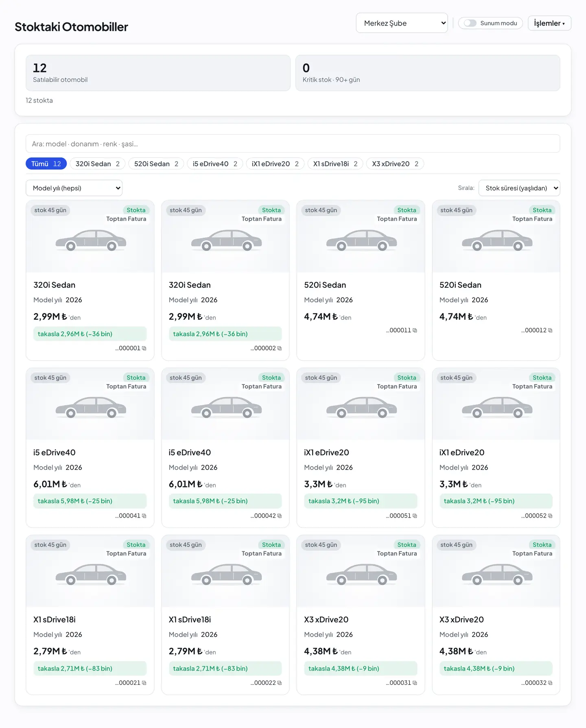Screen dimensions: 586x728
Task: Click the Kritik stok 90+ gün card
Action: click(x=428, y=73)
